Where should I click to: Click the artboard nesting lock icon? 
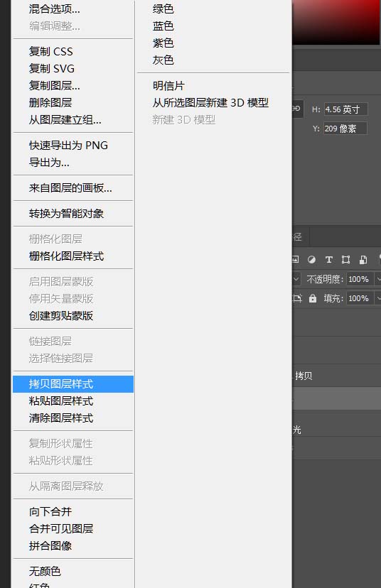tap(297, 298)
